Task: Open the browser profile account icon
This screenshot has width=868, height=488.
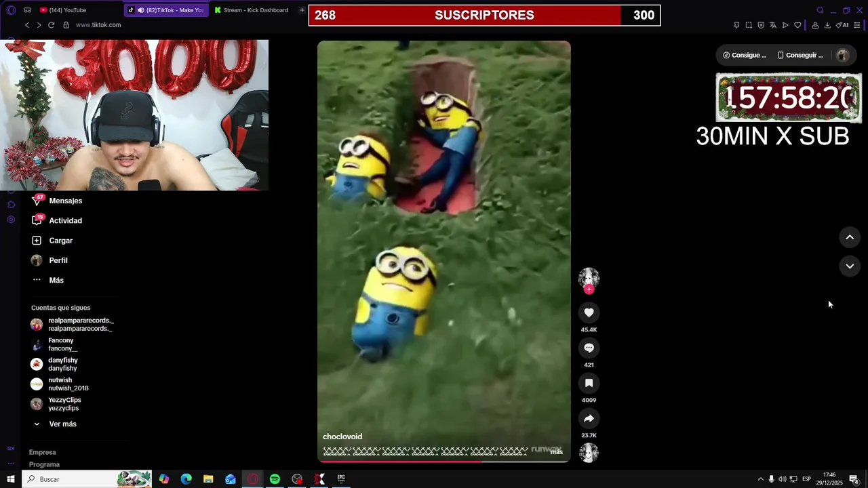Action: [x=815, y=25]
